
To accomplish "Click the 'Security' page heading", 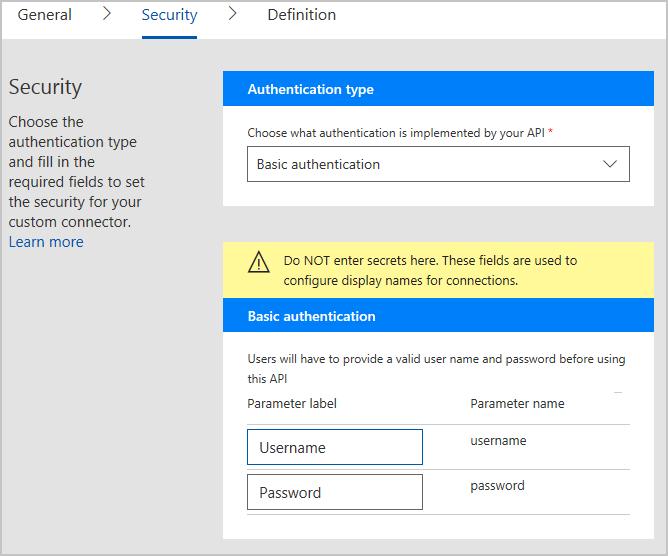I will (45, 87).
